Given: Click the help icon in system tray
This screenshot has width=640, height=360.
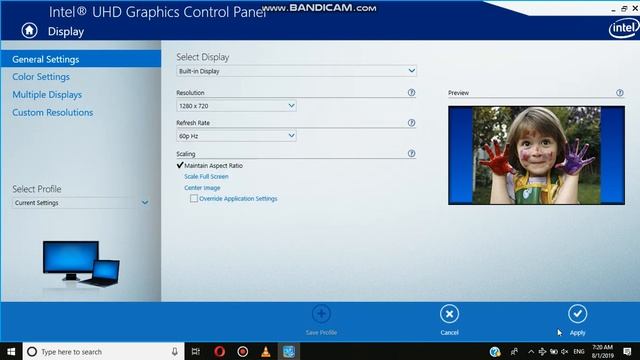Looking at the screenshot, I should click(x=495, y=351).
